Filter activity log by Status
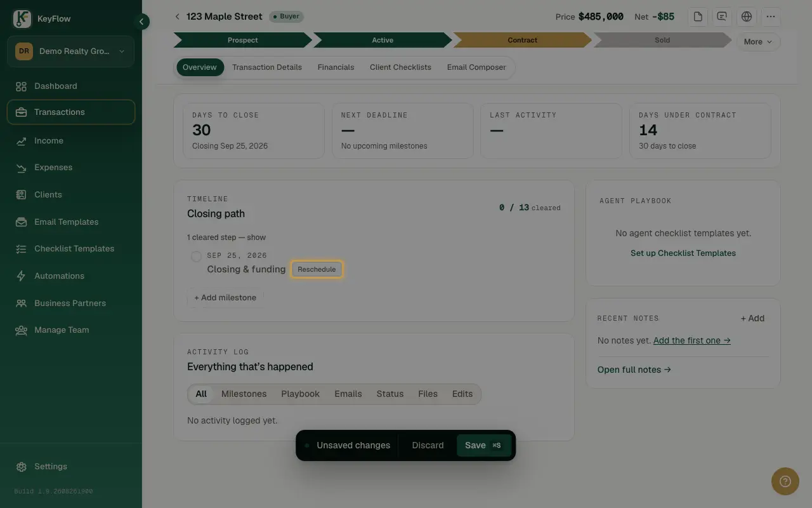 [x=390, y=394]
